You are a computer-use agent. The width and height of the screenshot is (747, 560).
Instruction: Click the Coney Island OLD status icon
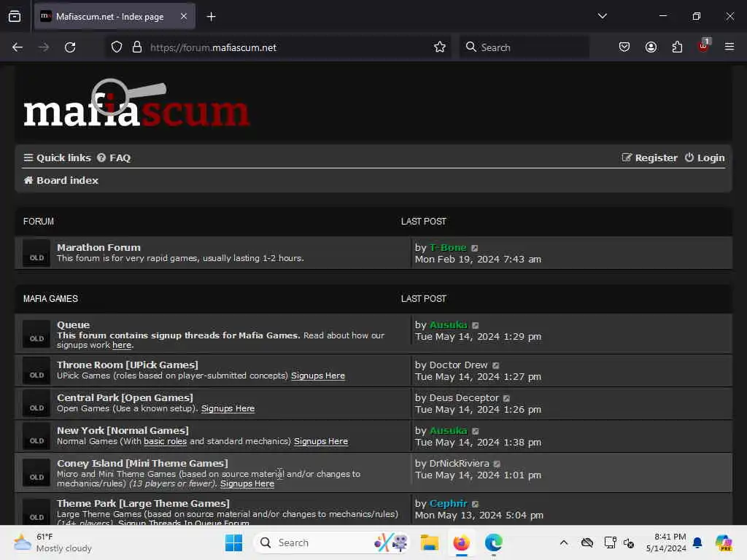(36, 472)
